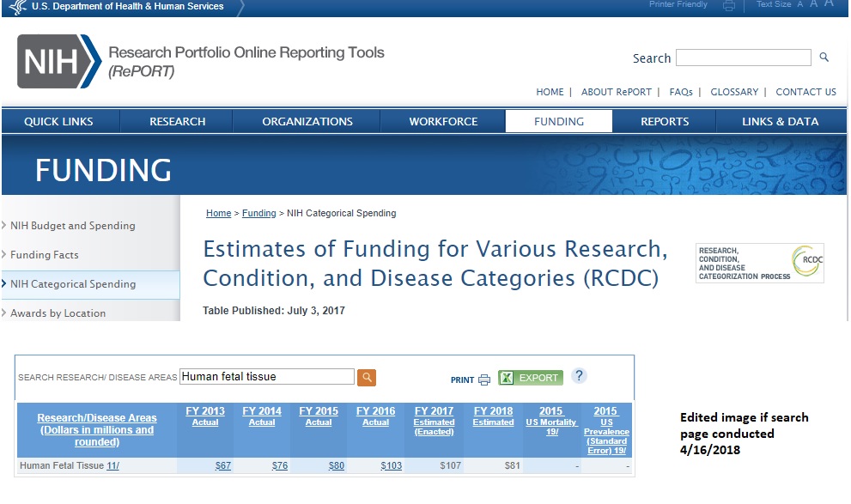
Task: Sort by FY 2017 Estimated (Enacted) column
Action: (434, 421)
